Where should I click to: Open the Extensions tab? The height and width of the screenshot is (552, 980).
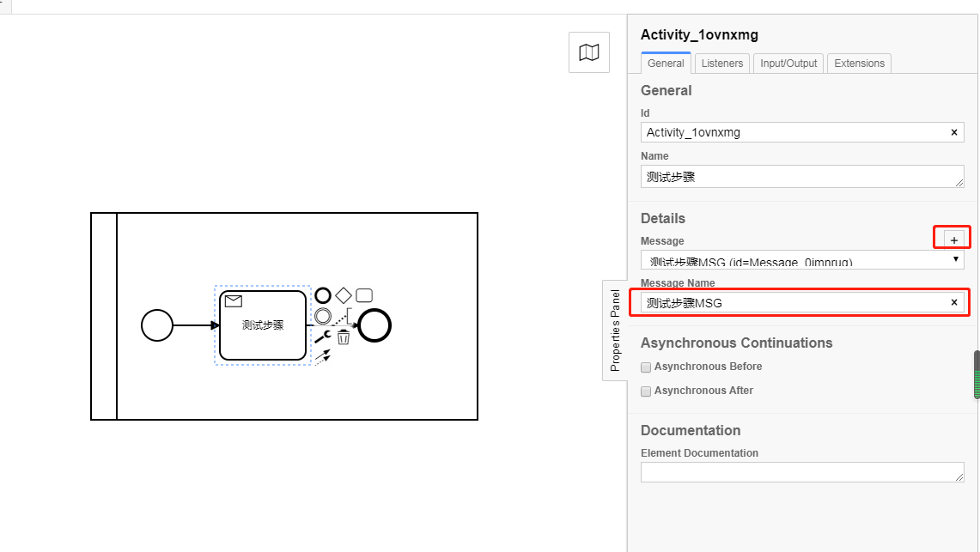point(860,63)
